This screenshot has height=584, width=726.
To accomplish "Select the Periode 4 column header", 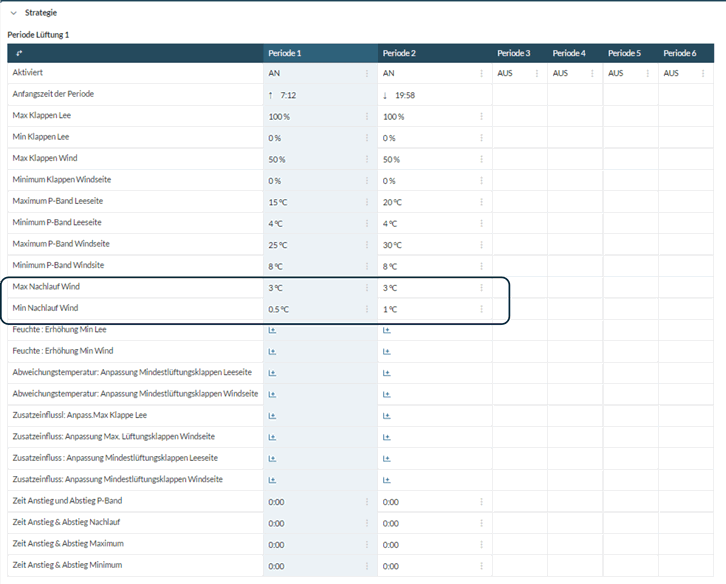I will pos(570,53).
